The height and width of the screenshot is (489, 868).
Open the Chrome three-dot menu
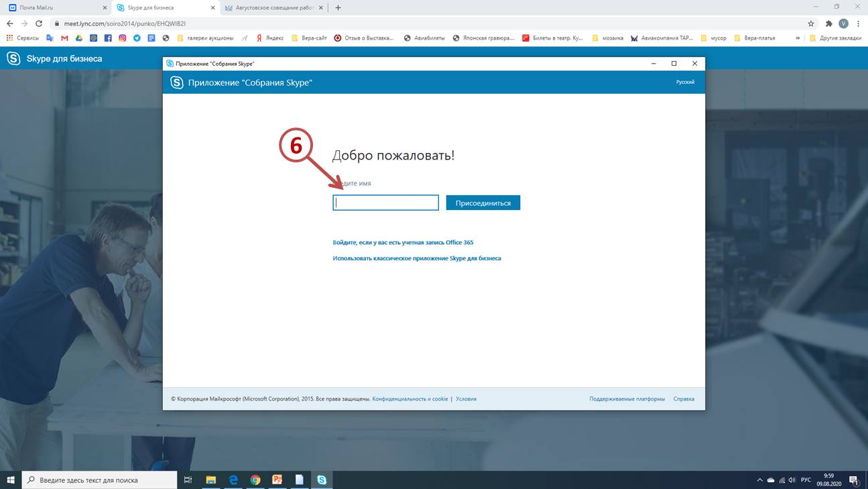click(859, 23)
